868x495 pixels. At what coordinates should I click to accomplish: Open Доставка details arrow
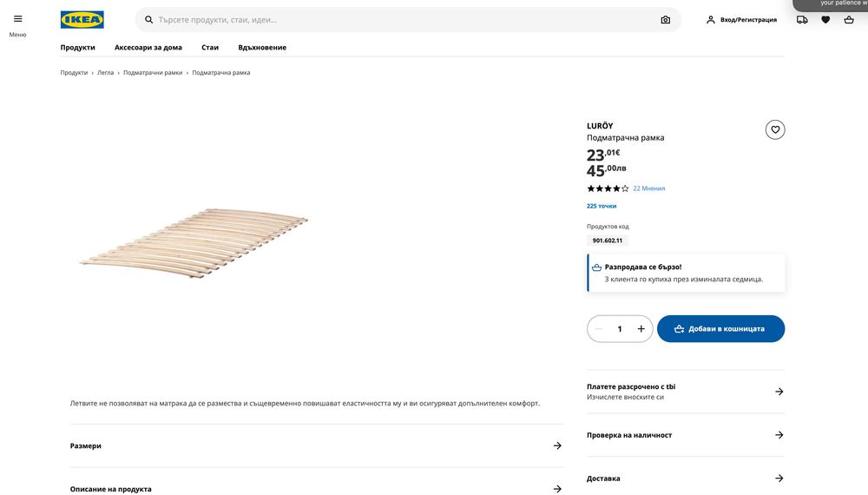[779, 478]
